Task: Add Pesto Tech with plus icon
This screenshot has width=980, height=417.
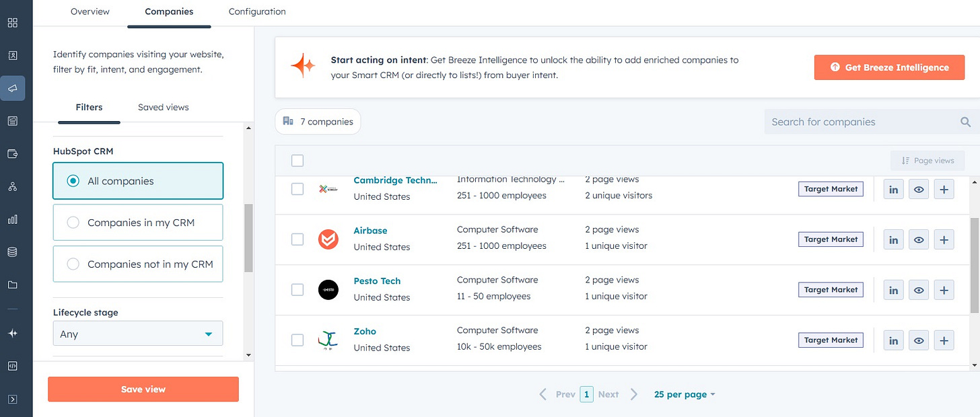Action: click(x=944, y=290)
